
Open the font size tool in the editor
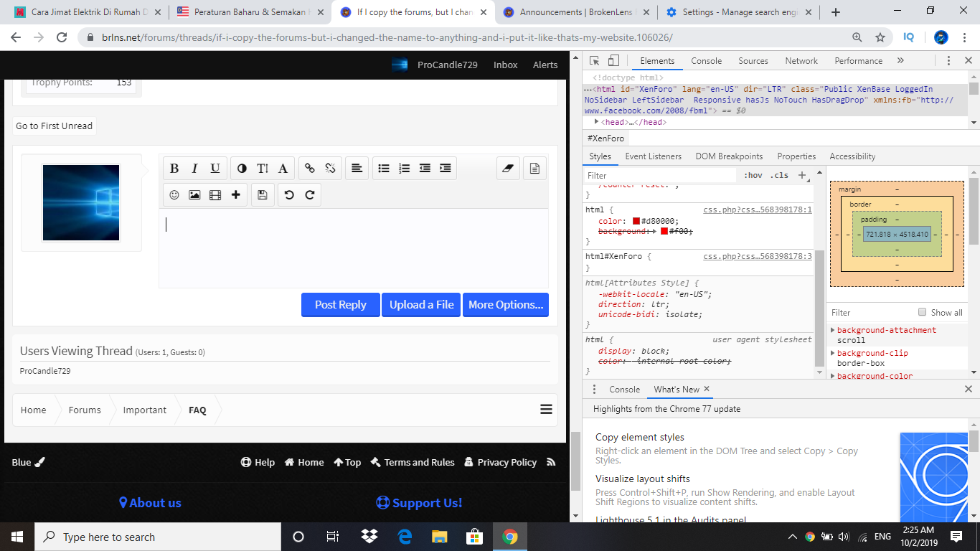click(x=263, y=169)
